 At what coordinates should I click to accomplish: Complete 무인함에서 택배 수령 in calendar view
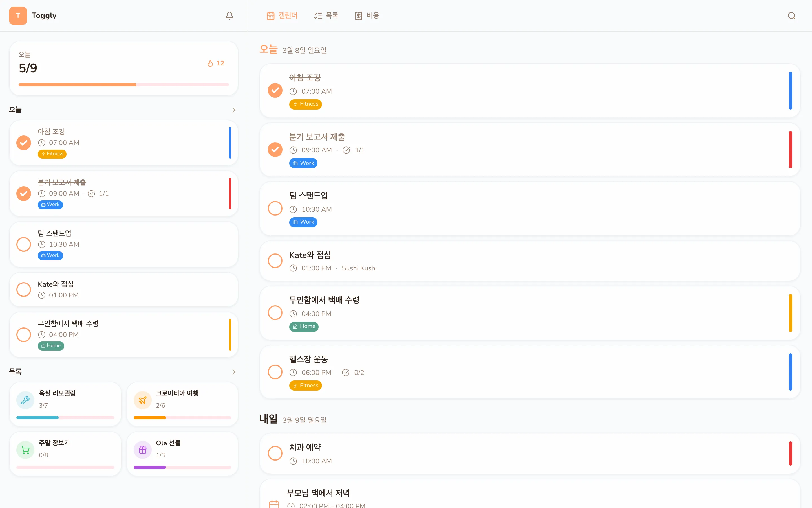click(275, 313)
